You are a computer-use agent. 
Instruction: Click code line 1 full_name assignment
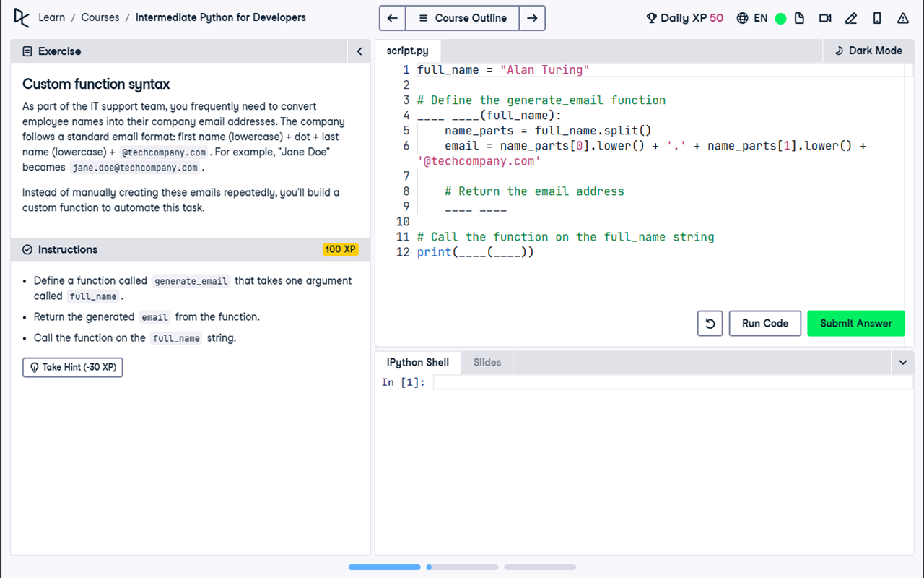pos(503,70)
